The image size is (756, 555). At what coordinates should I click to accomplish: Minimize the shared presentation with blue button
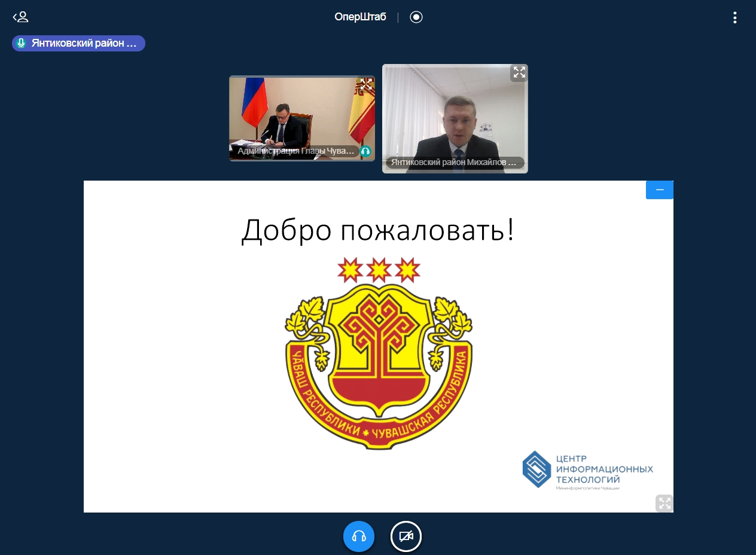point(660,190)
